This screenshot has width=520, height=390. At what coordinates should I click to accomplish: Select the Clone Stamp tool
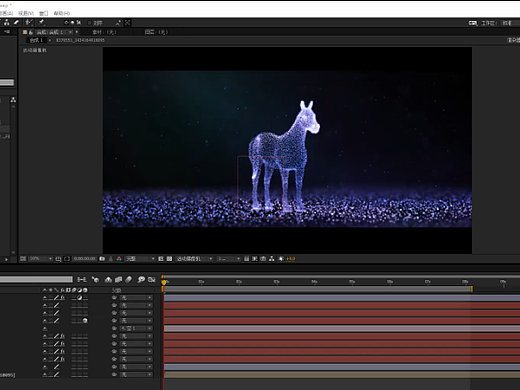[6, 23]
